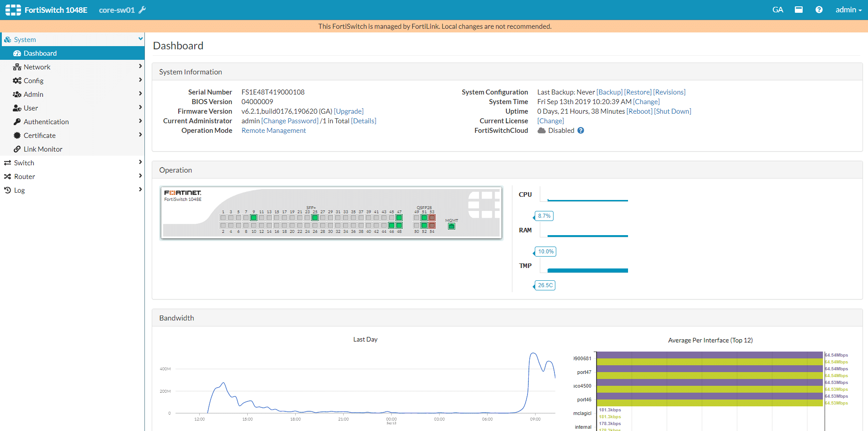868x431 pixels.
Task: Expand the Admin submenu arrow
Action: [x=140, y=94]
